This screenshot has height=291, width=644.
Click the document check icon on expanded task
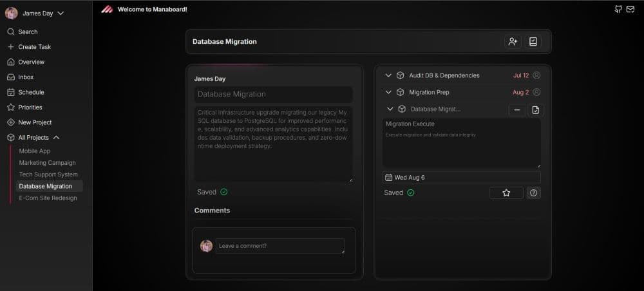pyautogui.click(x=535, y=110)
